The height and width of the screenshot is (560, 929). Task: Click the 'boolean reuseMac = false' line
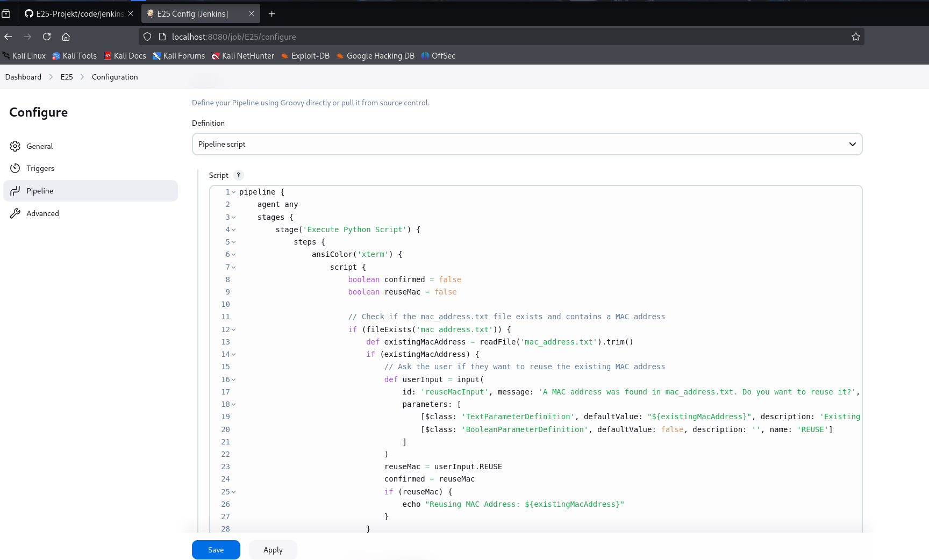(x=402, y=292)
